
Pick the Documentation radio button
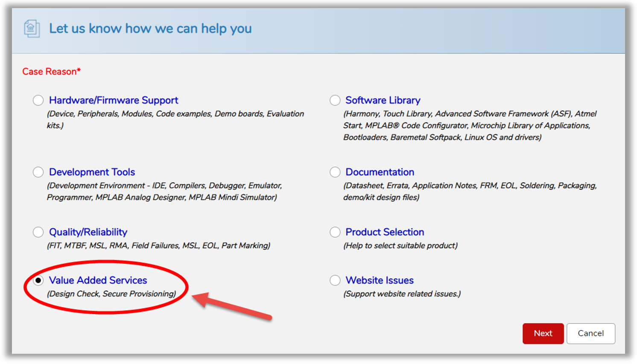coord(335,172)
